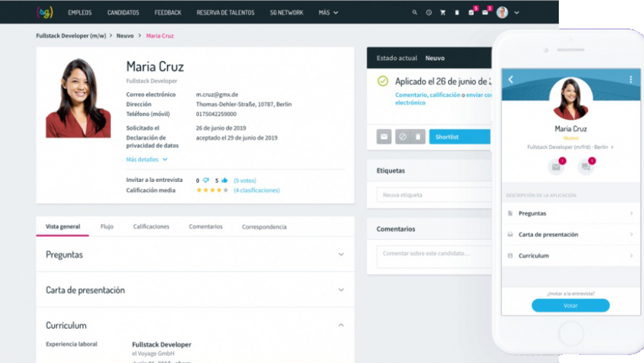644x363 pixels.
Task: Switch to the Correspondencia tab
Action: (x=264, y=226)
